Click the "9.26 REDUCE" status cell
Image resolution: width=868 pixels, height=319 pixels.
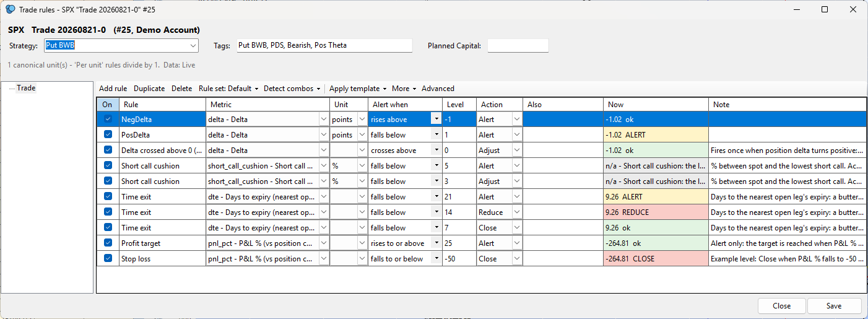(x=656, y=212)
